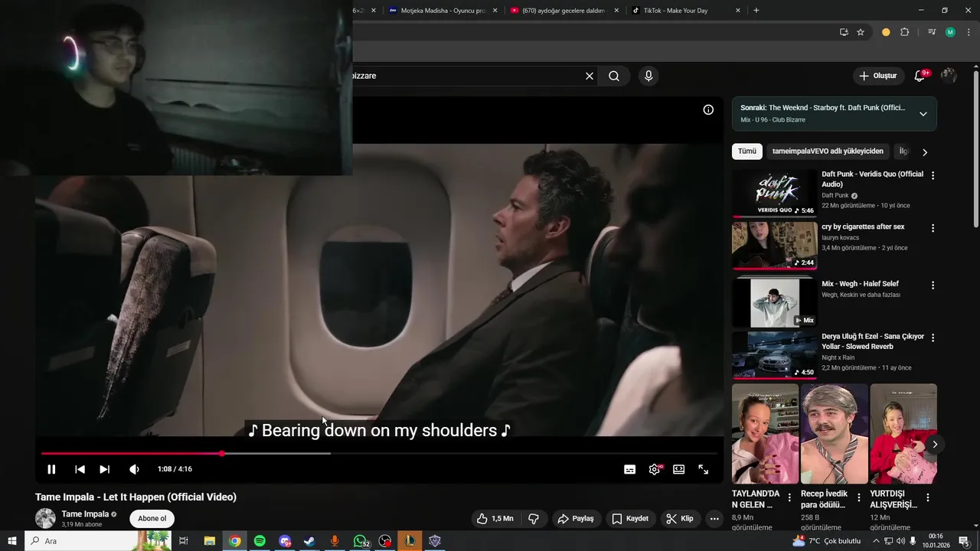Open more actions three-dot button
Image resolution: width=980 pixels, height=551 pixels.
[714, 519]
